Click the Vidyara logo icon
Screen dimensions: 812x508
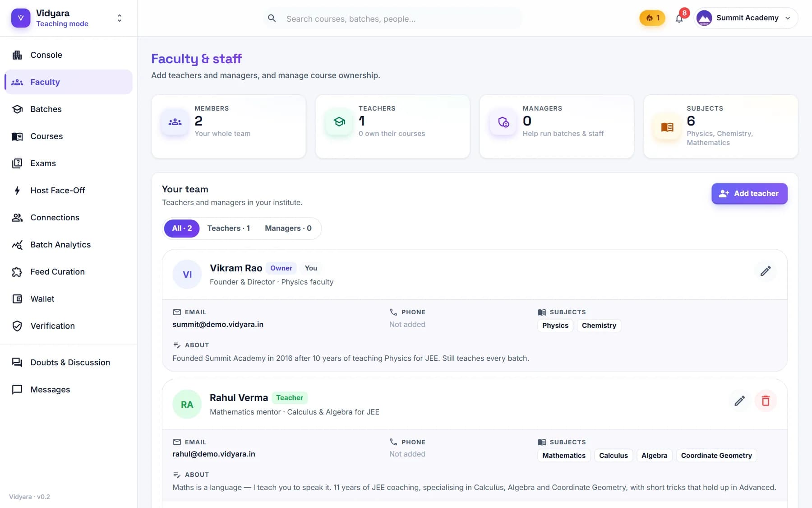coord(21,18)
